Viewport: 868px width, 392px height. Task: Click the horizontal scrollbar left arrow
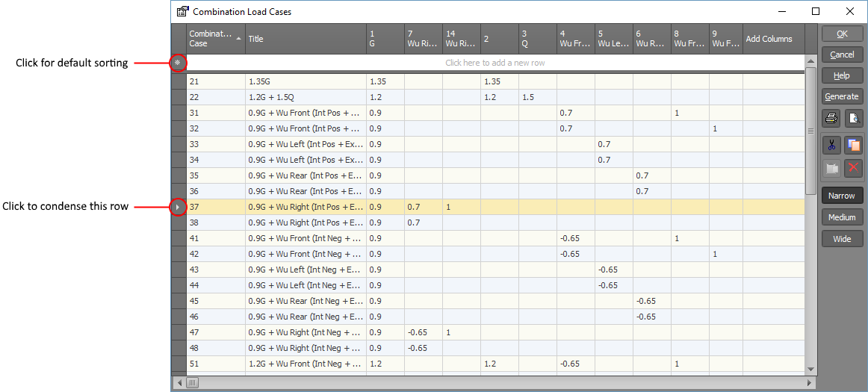point(179,382)
